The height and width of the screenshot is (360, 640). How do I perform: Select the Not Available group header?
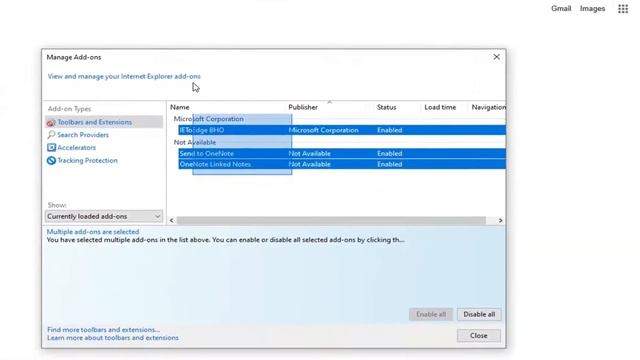click(x=195, y=142)
